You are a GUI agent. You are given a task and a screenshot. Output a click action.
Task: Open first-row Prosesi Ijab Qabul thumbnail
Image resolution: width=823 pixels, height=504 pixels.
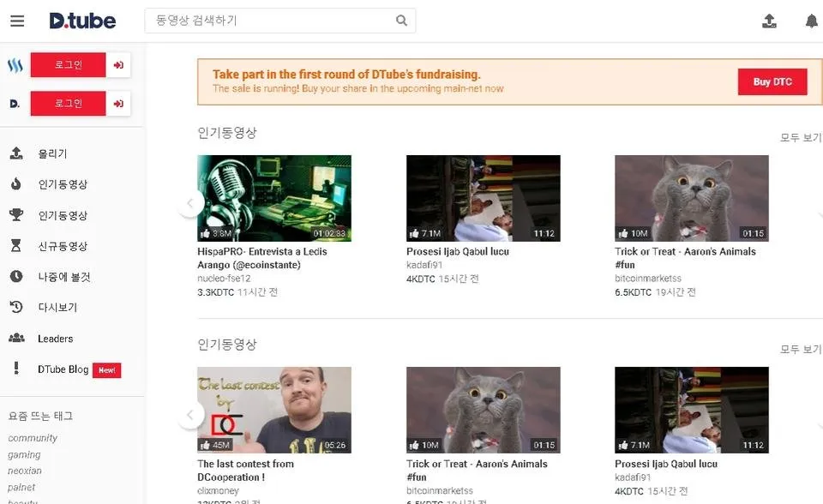pos(483,198)
